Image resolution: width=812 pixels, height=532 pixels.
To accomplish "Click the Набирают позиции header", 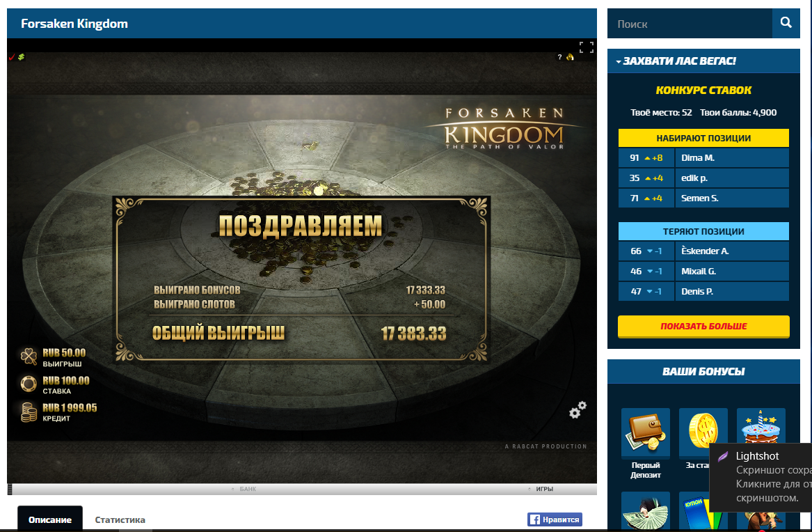I will [x=703, y=138].
